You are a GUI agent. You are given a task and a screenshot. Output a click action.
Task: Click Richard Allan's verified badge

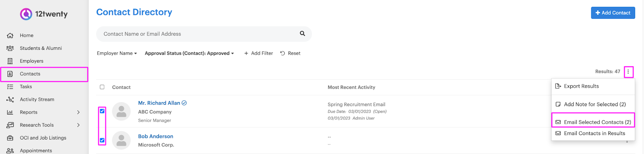point(184,103)
